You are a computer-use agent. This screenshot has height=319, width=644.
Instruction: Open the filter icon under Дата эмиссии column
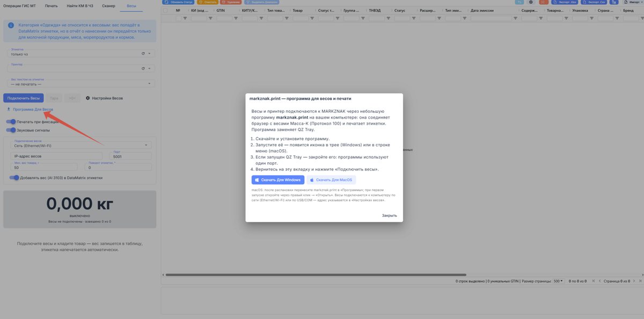click(516, 18)
